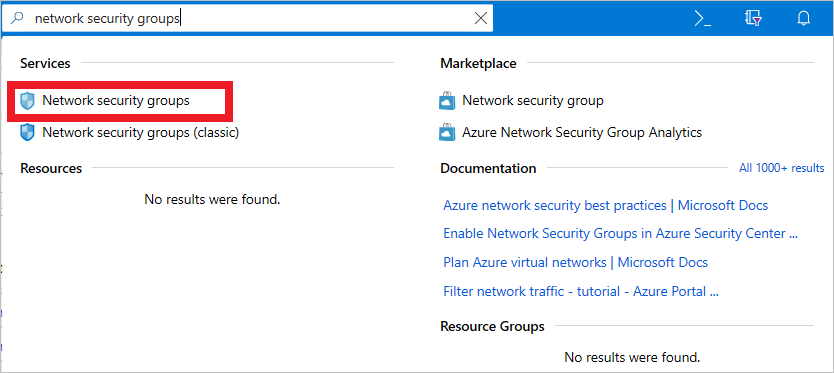Click 'No results were found.' under Resource Groups

(x=632, y=357)
